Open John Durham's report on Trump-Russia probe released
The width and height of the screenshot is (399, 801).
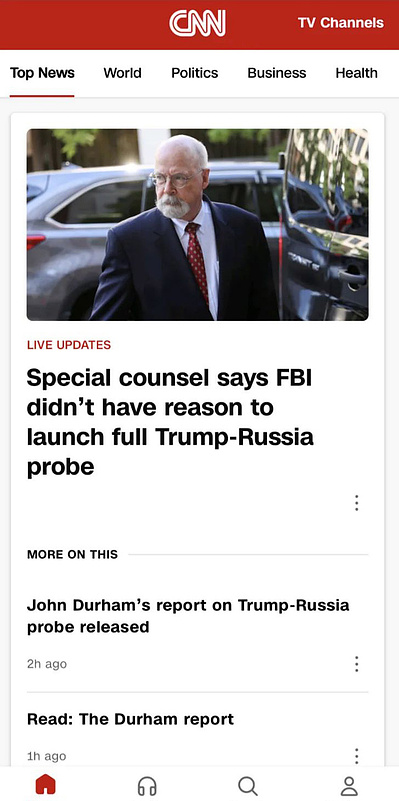pos(188,616)
